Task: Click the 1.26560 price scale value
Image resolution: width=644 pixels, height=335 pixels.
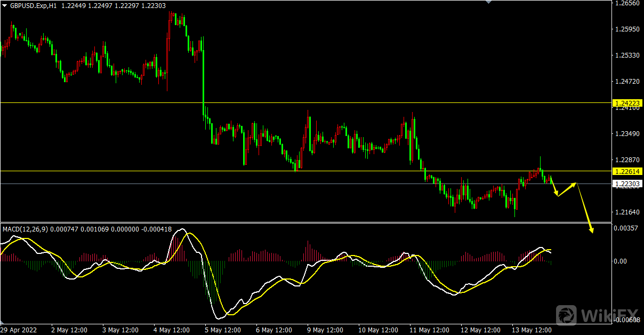Action: [x=627, y=3]
